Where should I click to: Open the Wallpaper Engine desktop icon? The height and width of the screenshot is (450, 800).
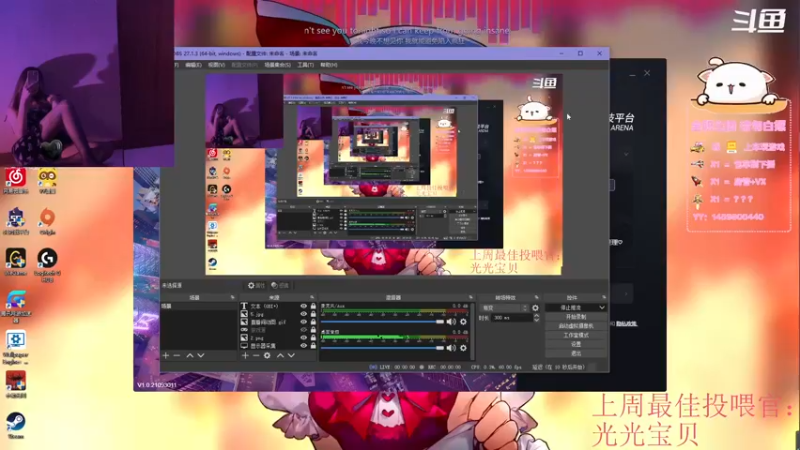click(16, 347)
